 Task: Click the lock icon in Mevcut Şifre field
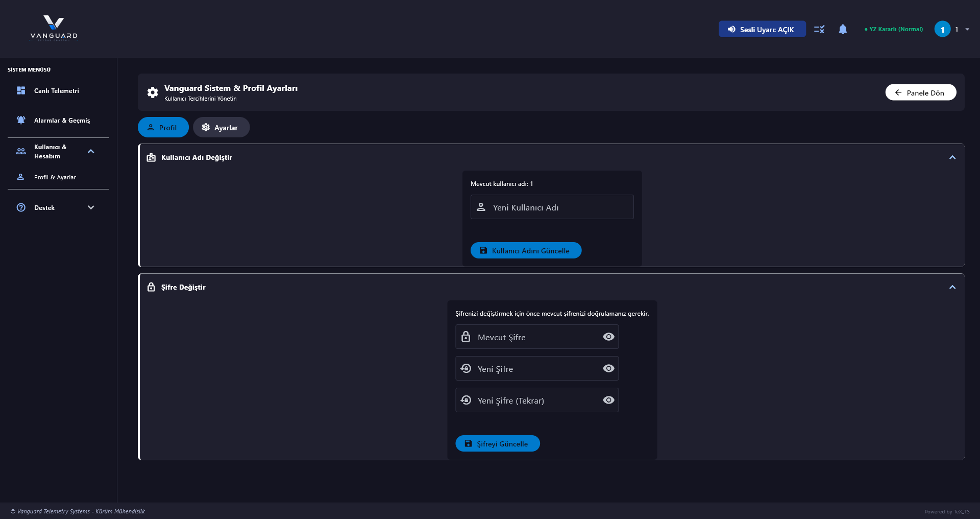pyautogui.click(x=465, y=337)
